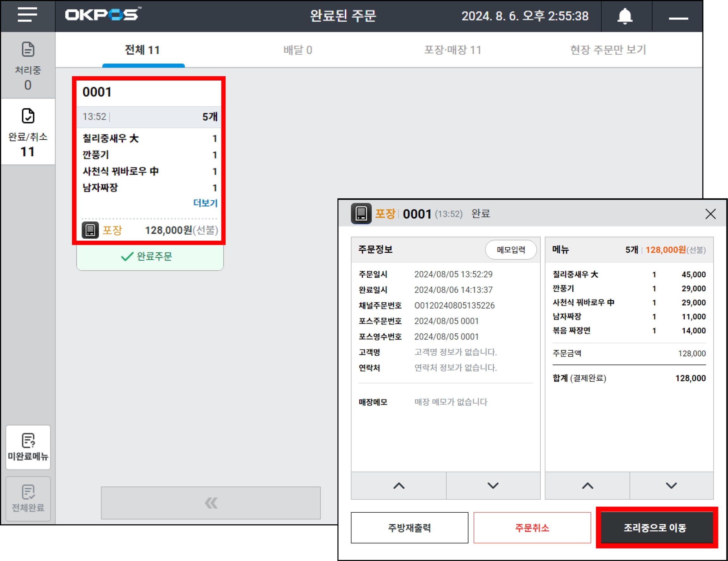Click the tablet icon in popup header
This screenshot has height=561, width=728.
click(361, 214)
